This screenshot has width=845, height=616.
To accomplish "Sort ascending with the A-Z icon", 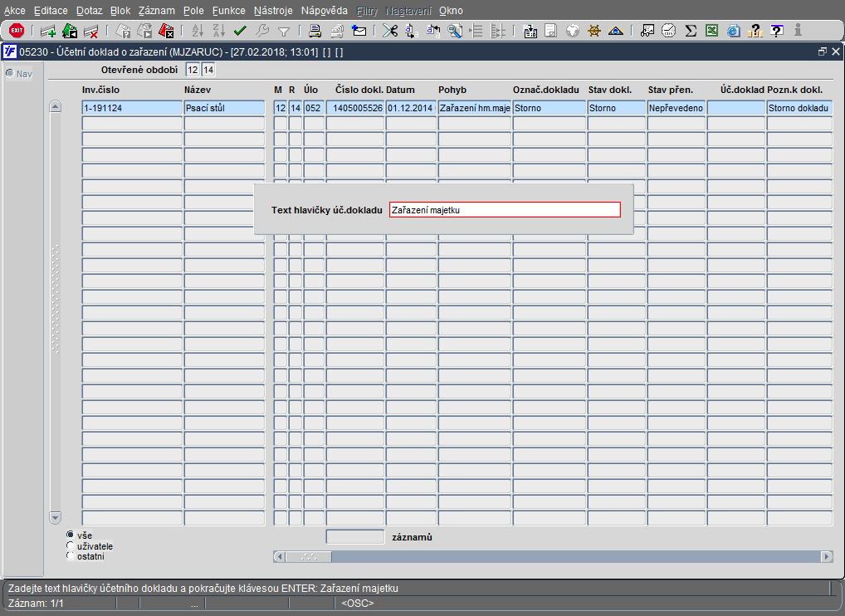I will coord(198,32).
